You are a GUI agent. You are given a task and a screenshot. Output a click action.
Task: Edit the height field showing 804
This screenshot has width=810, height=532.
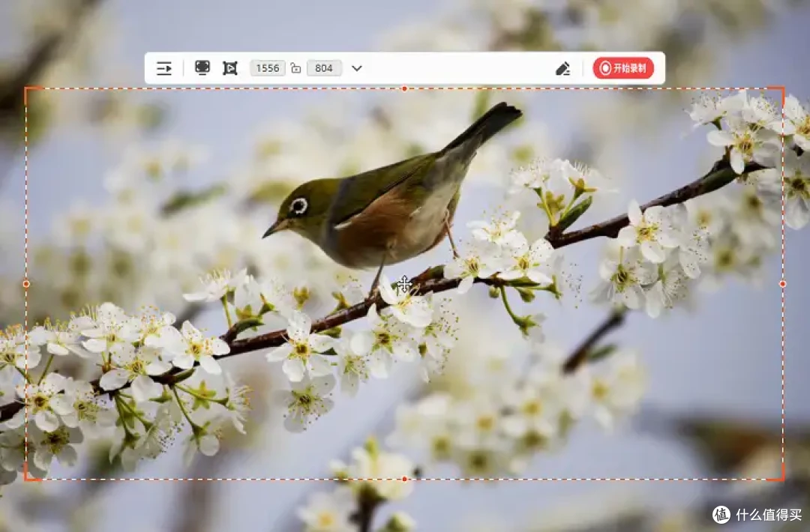click(x=324, y=68)
